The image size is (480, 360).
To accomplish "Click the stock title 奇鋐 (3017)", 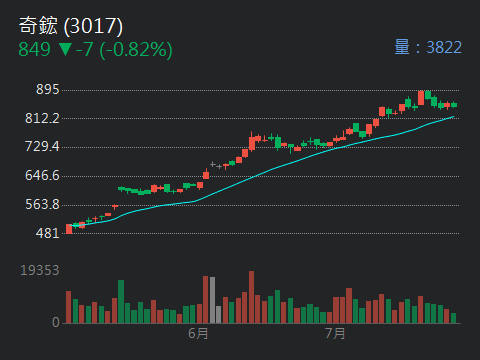I will (x=71, y=26).
